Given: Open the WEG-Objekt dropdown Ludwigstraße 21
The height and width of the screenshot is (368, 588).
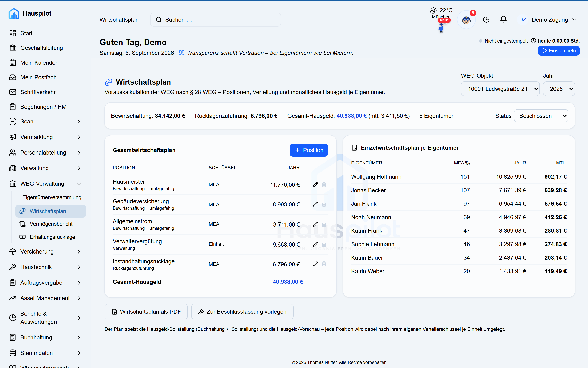Looking at the screenshot, I should click(500, 89).
